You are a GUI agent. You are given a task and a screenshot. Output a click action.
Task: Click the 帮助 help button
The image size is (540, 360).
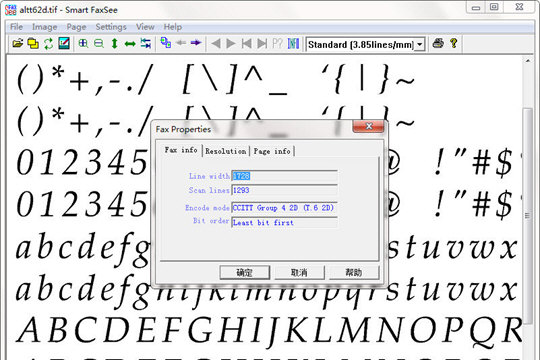354,272
